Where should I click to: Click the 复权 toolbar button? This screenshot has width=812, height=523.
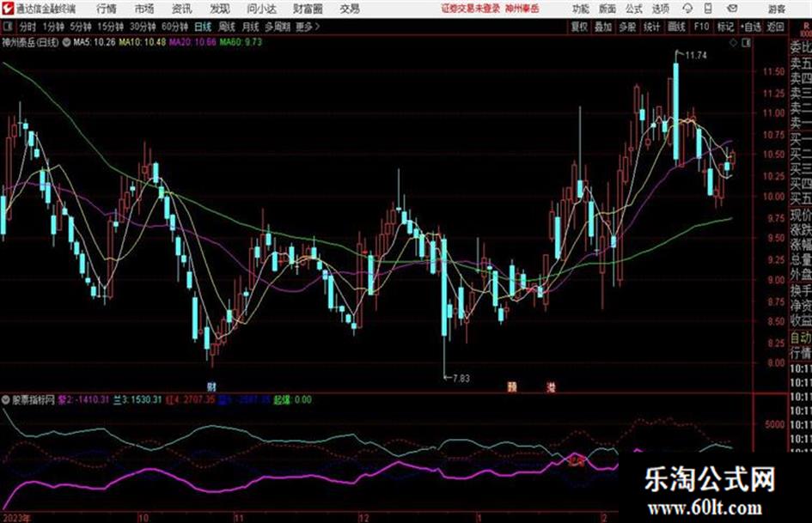[x=579, y=27]
